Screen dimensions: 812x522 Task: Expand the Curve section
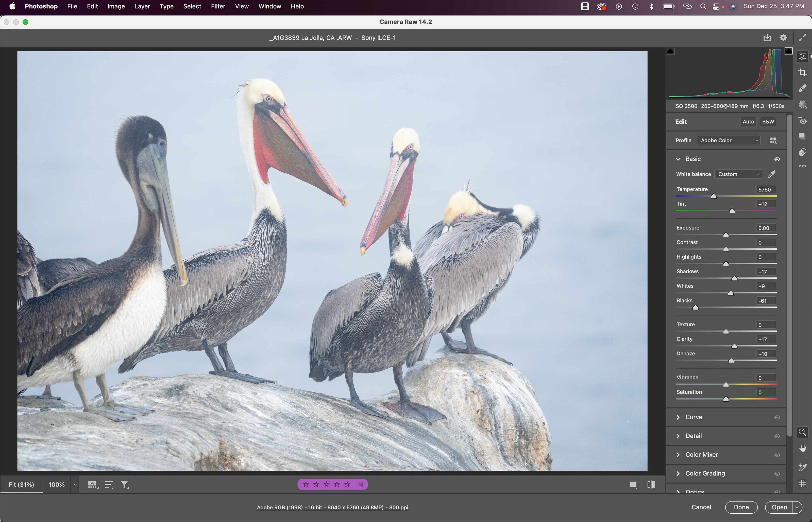678,417
